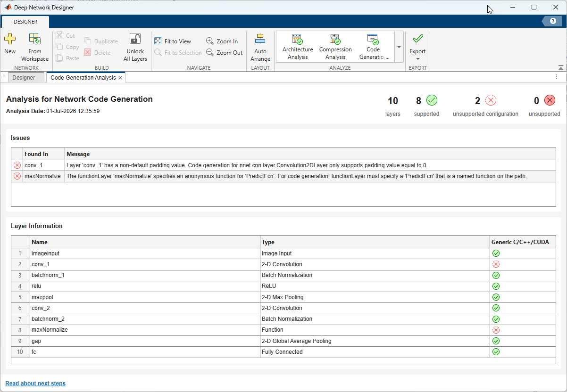Open Read about next steps link
The image size is (567, 392).
tap(35, 384)
